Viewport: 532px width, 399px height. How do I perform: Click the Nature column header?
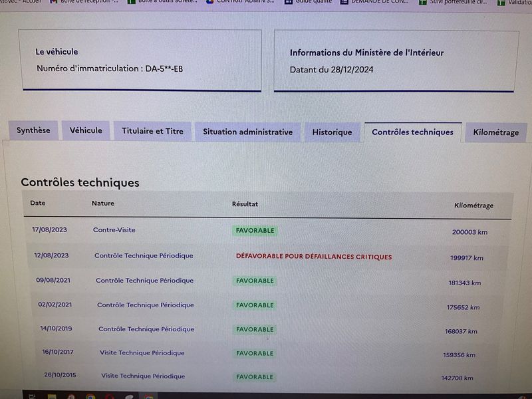[x=103, y=203]
